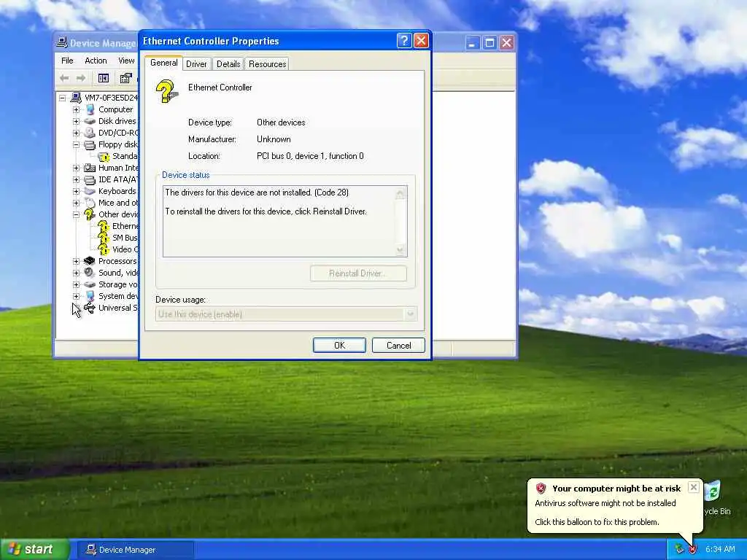Expand the Processors node
Viewport: 747px width, 560px height.
[76, 261]
